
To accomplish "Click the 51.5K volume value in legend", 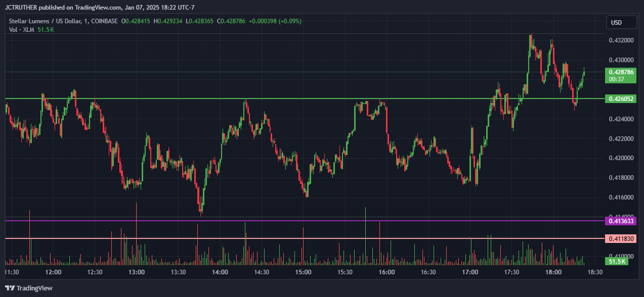I will click(x=46, y=30).
